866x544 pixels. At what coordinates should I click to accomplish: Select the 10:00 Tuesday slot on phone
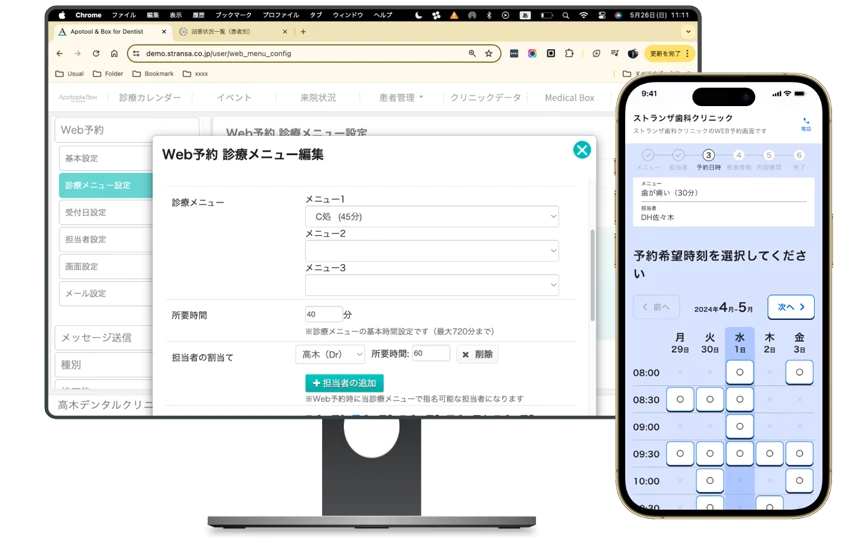(x=710, y=480)
